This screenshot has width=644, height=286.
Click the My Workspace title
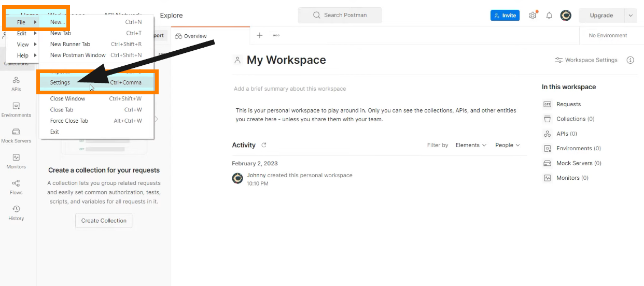click(286, 60)
